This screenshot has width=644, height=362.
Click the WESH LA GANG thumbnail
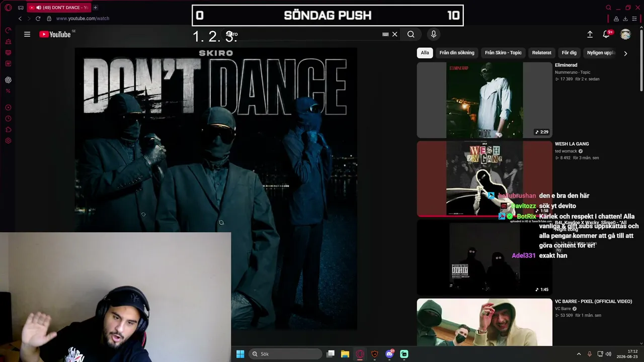485,179
